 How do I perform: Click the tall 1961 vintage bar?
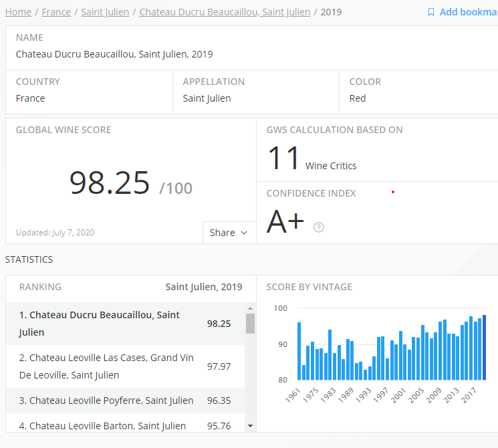point(299,351)
